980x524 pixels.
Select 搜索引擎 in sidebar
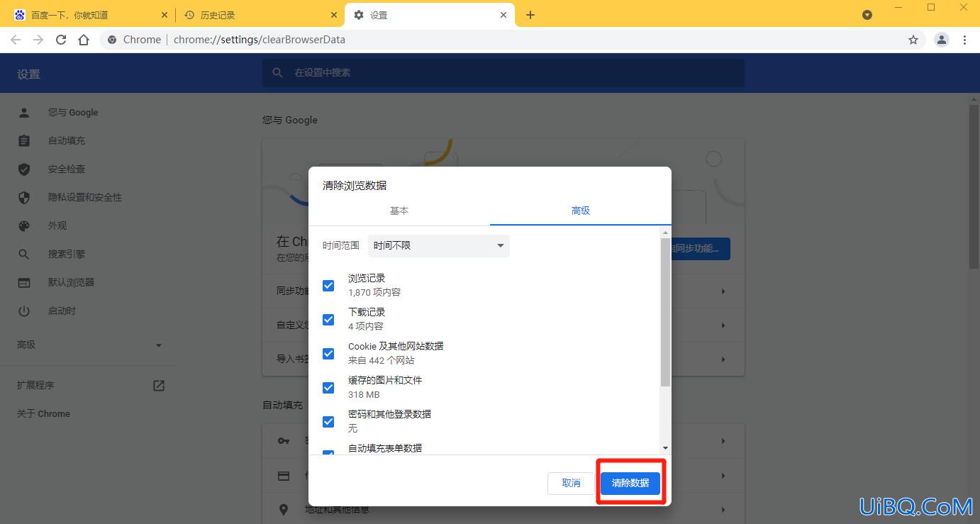[x=67, y=254]
